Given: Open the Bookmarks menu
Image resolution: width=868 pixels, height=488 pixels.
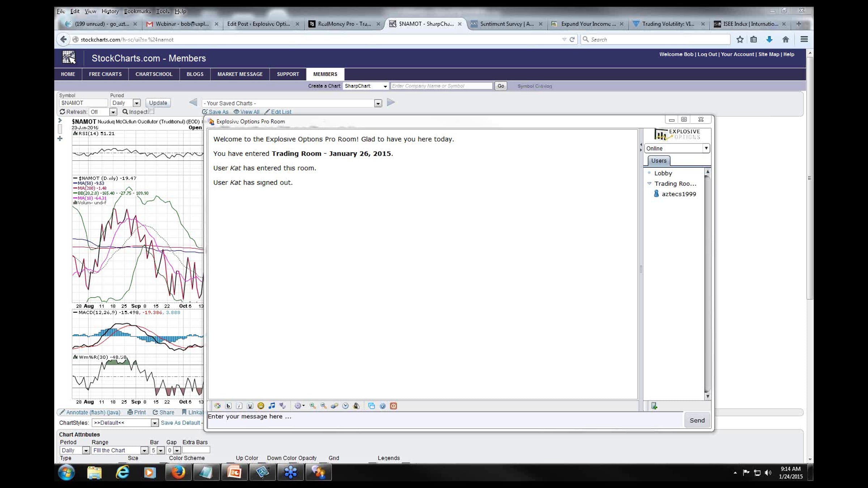Looking at the screenshot, I should pos(137,11).
